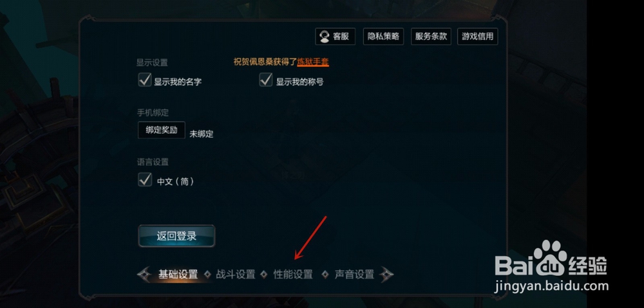The height and width of the screenshot is (308, 644).
Task: Open the 性能设置 tab
Action: (x=293, y=275)
